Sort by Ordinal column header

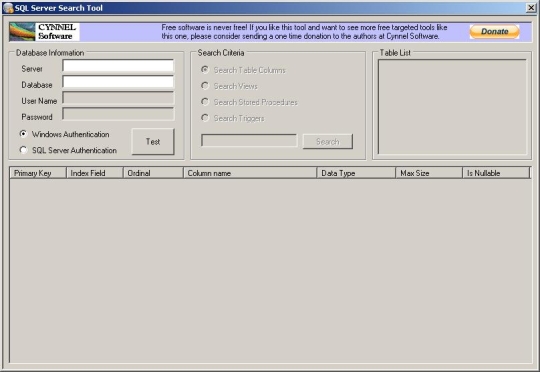(x=153, y=173)
